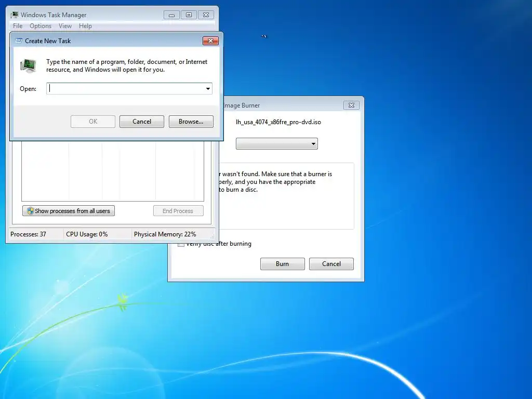This screenshot has height=399, width=532.
Task: Click the Processes: 37 status text
Action: point(28,234)
